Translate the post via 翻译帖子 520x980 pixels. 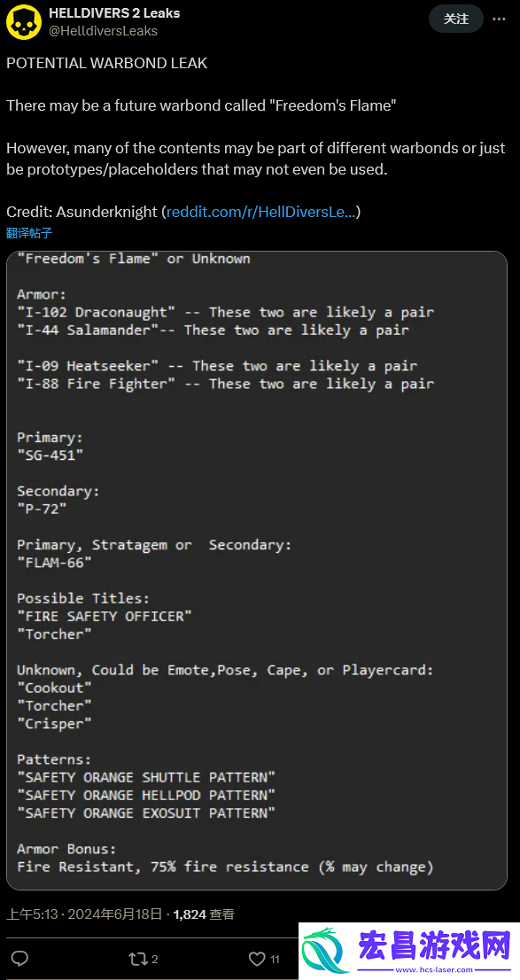[28, 233]
